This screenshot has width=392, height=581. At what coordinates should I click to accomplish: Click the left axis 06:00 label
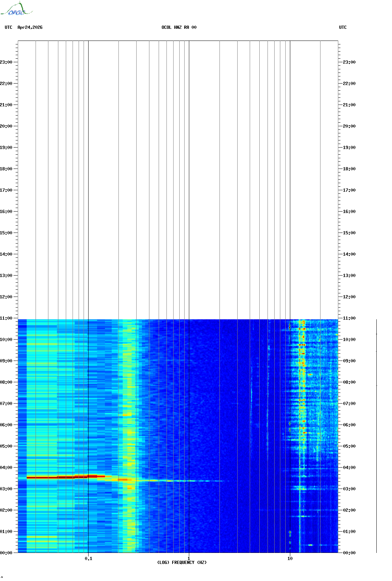click(6, 425)
